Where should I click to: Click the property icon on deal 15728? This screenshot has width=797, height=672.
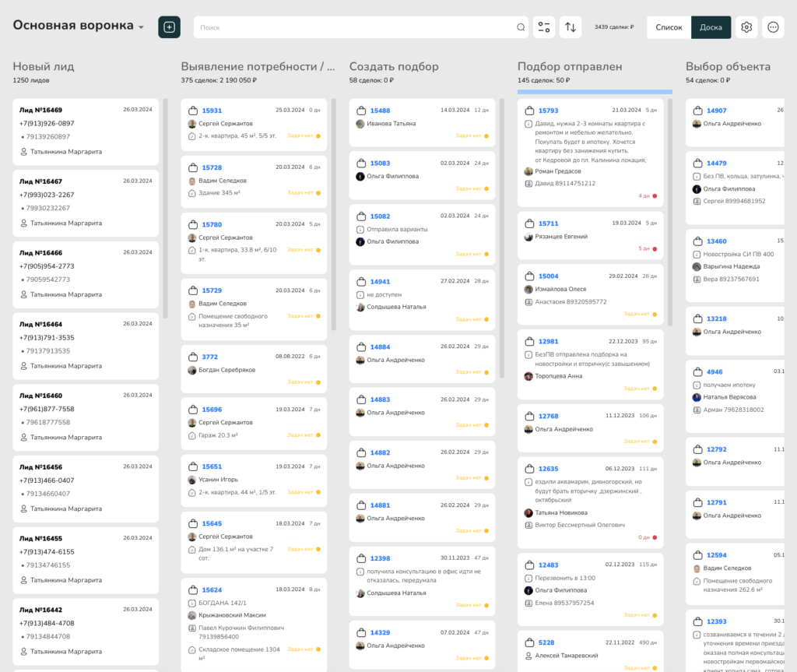point(192,194)
